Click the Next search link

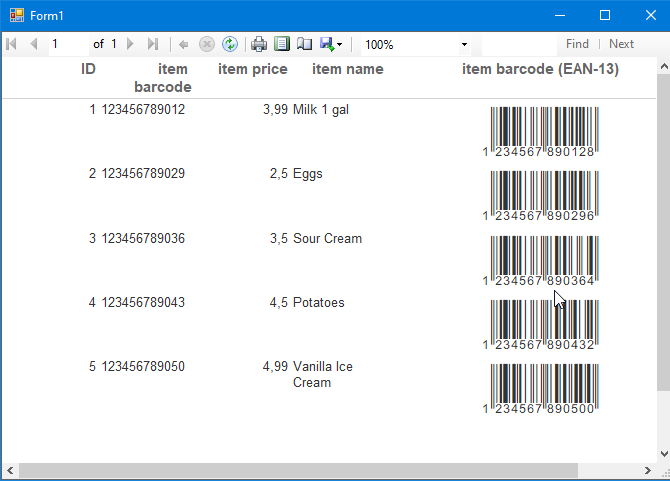click(x=621, y=44)
